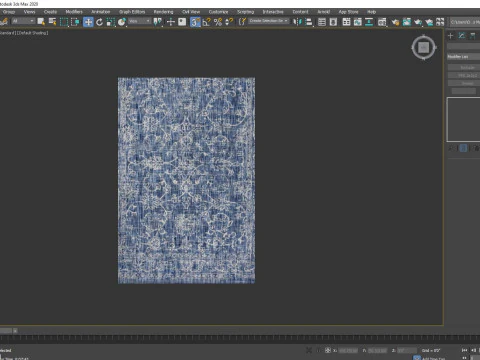480x360 pixels.
Task: Open the Help menu
Action: point(371,12)
